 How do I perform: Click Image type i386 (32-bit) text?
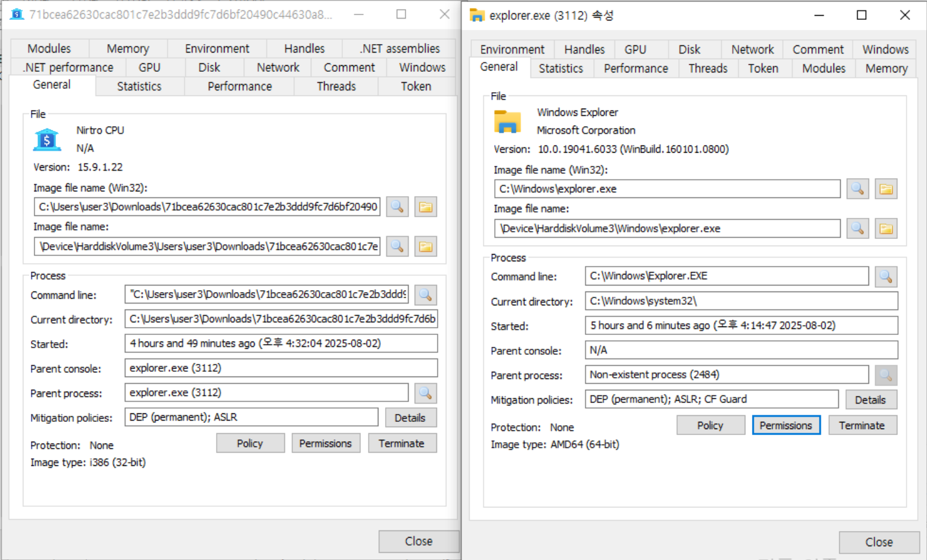pos(88,463)
